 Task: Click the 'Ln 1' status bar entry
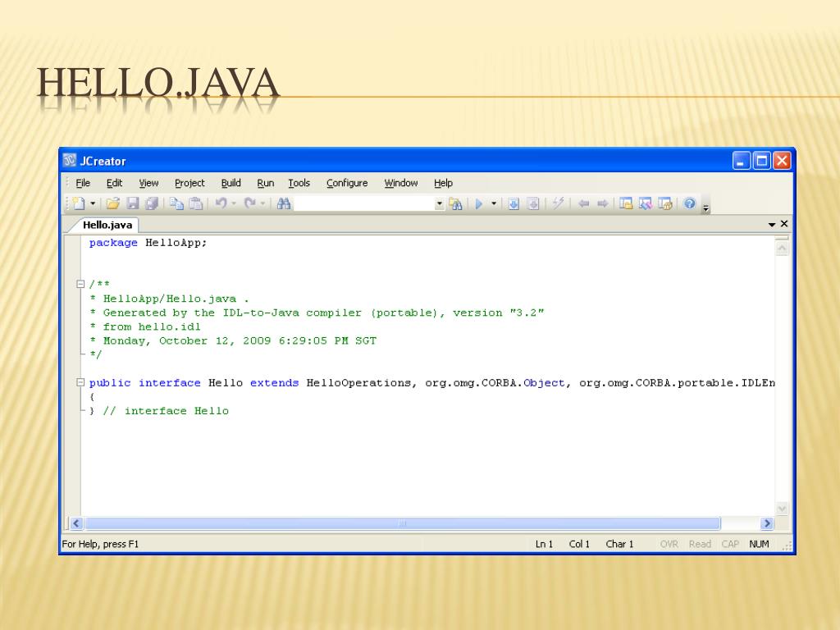544,545
